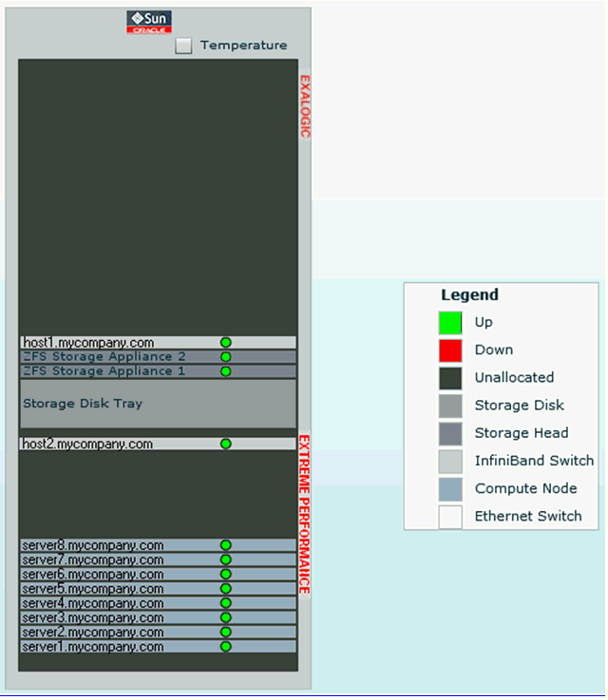Click server2.mycompany.com status indicator
Viewport: 608px width, 700px height.
(x=226, y=633)
